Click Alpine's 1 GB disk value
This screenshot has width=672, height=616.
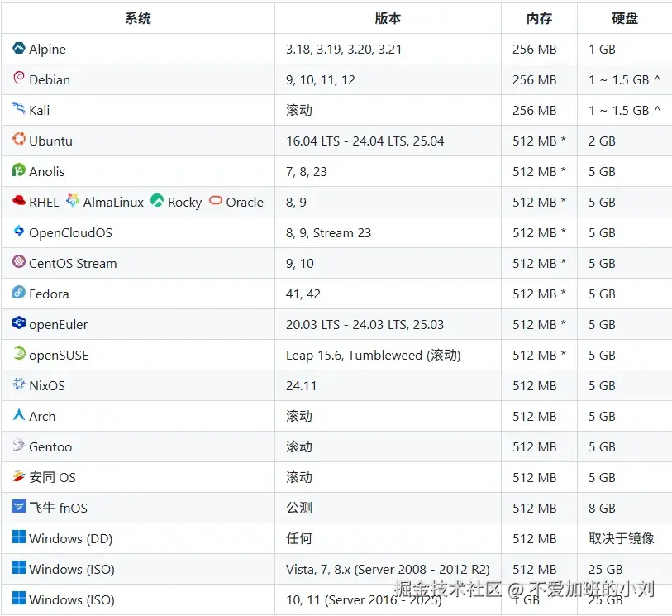click(602, 50)
